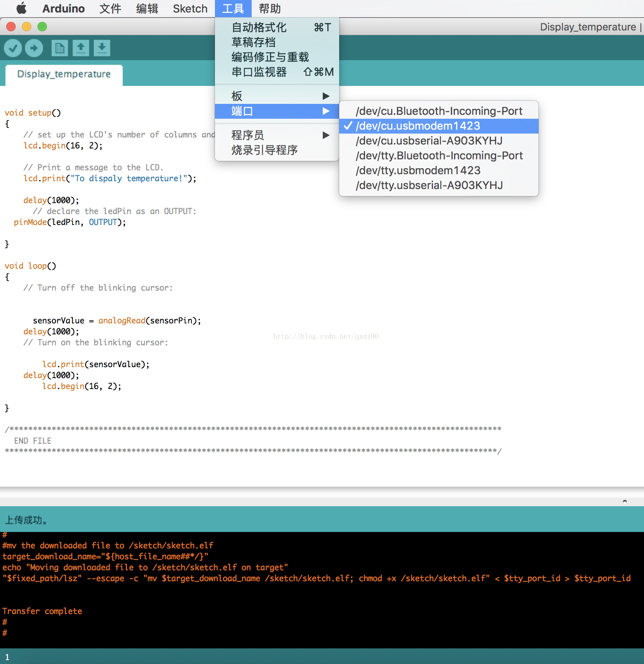Expand the 端口 submenu
The image size is (644, 664).
pos(277,111)
